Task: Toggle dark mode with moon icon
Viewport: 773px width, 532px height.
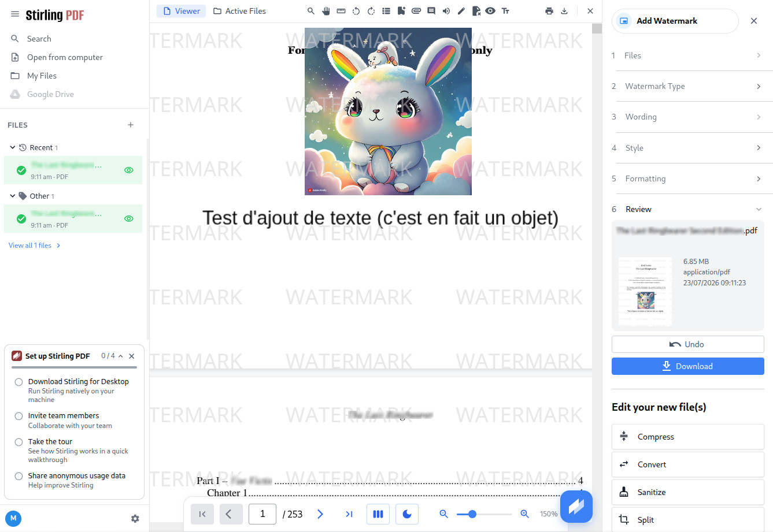Action: (x=407, y=514)
